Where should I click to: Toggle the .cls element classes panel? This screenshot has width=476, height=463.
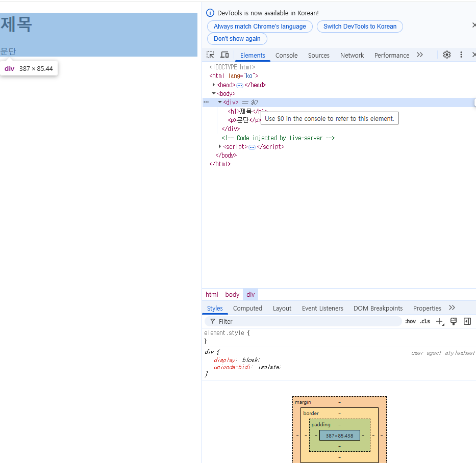click(425, 322)
